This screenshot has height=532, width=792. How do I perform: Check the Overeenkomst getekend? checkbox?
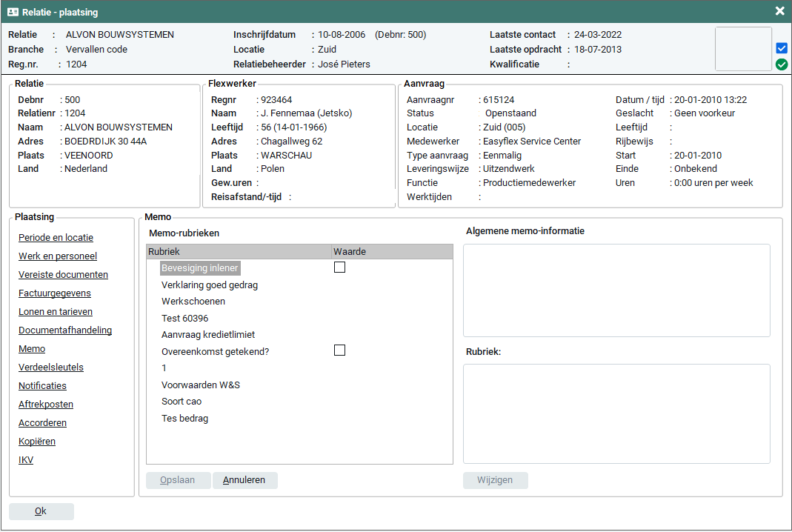(339, 350)
